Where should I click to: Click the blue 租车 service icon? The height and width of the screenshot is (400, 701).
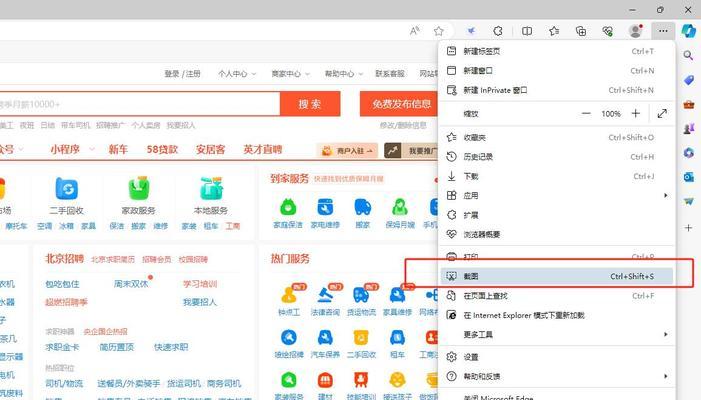397,337
